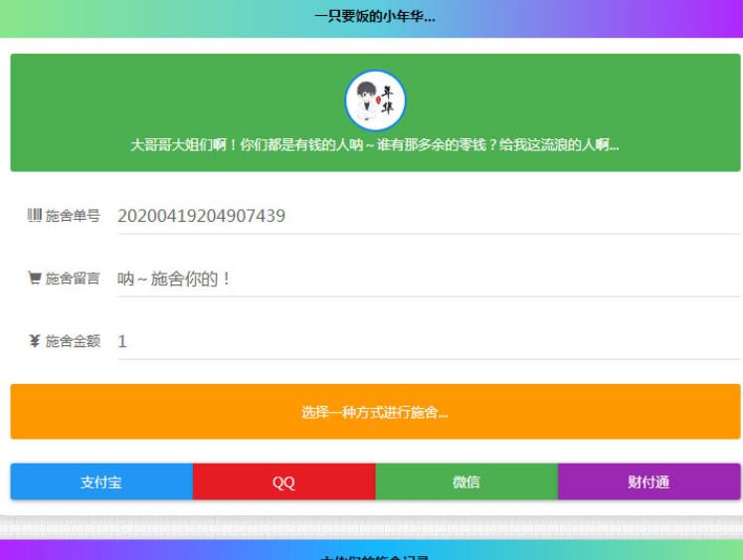This screenshot has height=560, width=743.
Task: Pick the purple 财付通 payment button
Action: coord(650,481)
